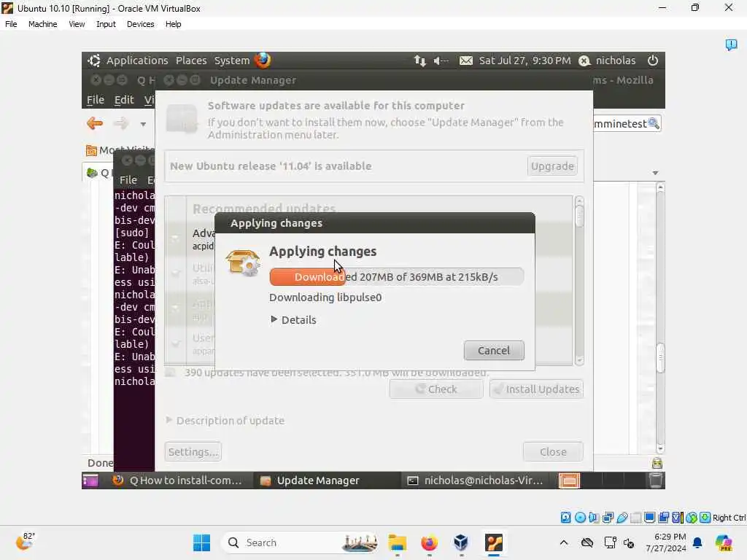Open Update Manager Settings
The width and height of the screenshot is (747, 560).
(193, 451)
